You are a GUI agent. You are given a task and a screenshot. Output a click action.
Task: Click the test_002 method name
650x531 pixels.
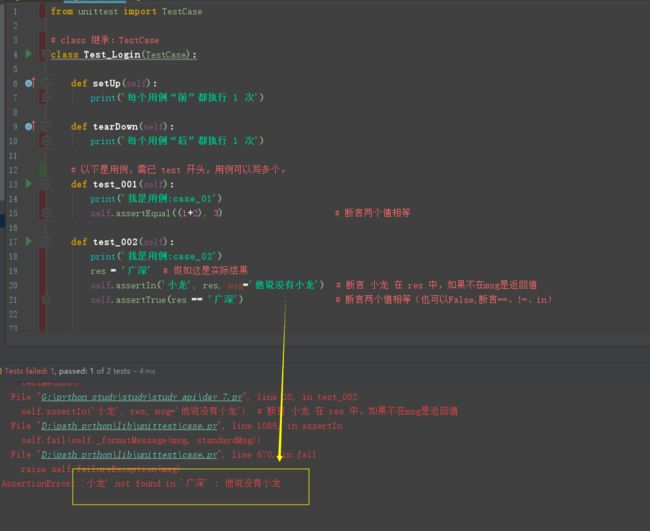(115, 241)
